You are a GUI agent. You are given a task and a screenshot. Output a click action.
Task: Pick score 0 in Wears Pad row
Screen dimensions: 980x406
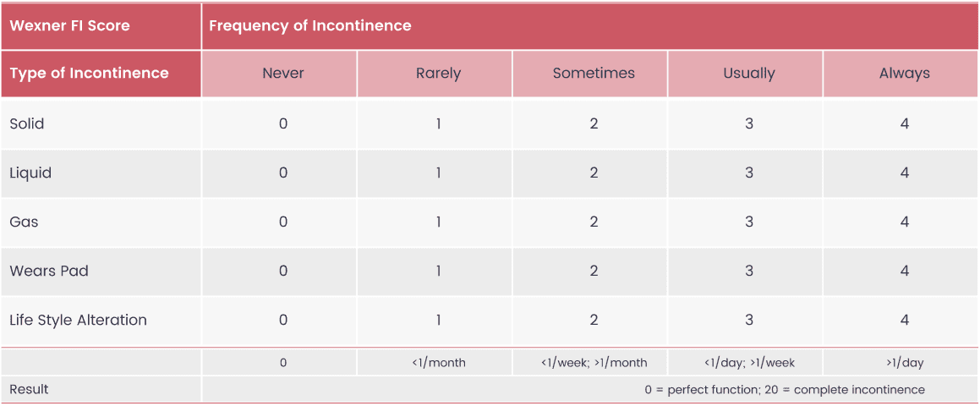point(283,271)
